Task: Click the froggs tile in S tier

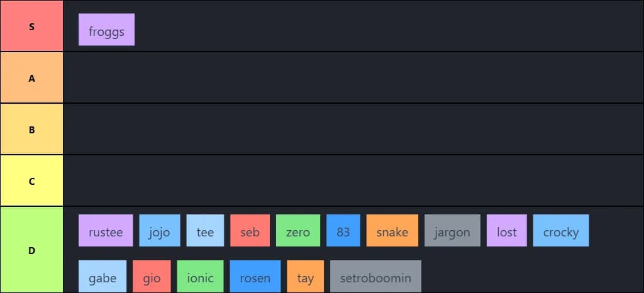Action: (106, 30)
